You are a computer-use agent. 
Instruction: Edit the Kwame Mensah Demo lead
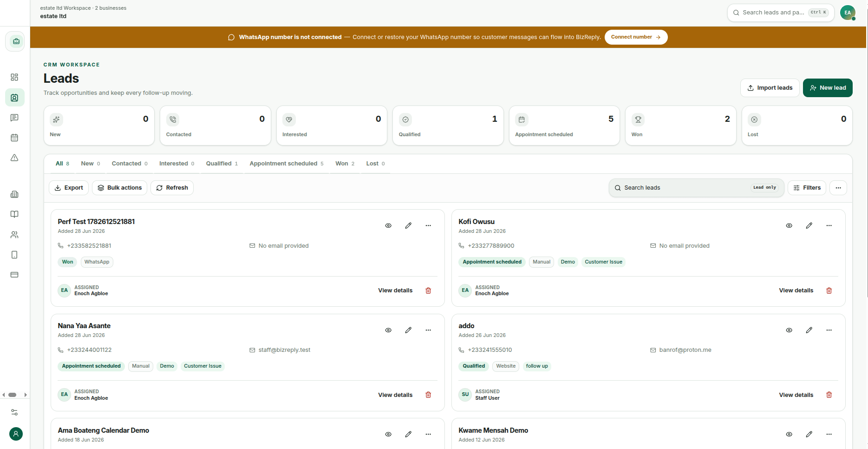[x=809, y=434]
